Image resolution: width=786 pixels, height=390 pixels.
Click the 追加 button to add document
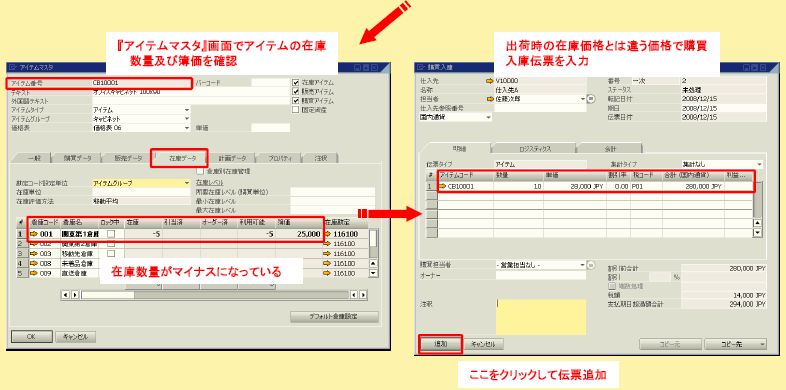pos(440,344)
